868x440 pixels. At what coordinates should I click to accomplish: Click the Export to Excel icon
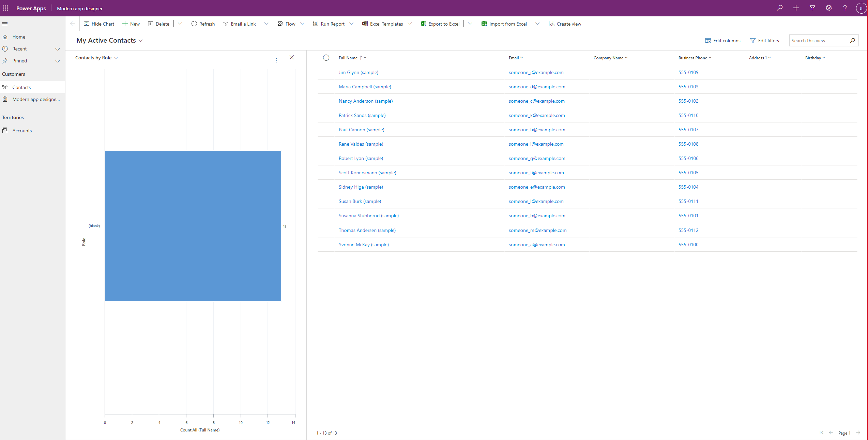tap(423, 24)
